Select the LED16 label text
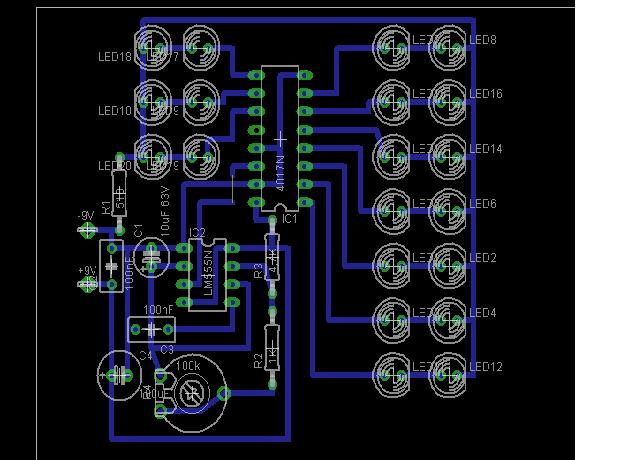The image size is (640, 460). click(x=486, y=94)
